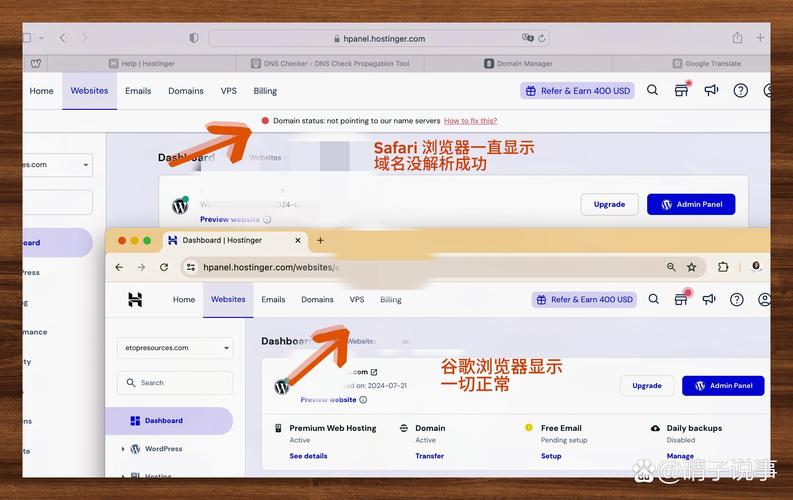This screenshot has height=500, width=793.
Task: Click Refer & Earn in Chrome window
Action: (x=584, y=300)
